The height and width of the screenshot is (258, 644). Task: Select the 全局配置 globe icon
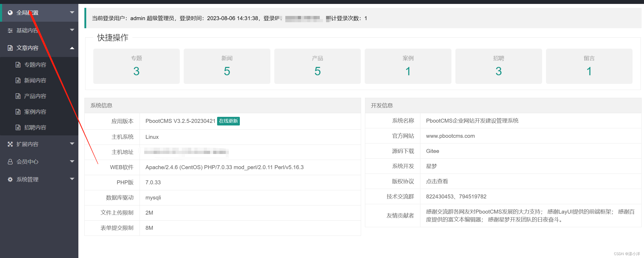click(10, 12)
